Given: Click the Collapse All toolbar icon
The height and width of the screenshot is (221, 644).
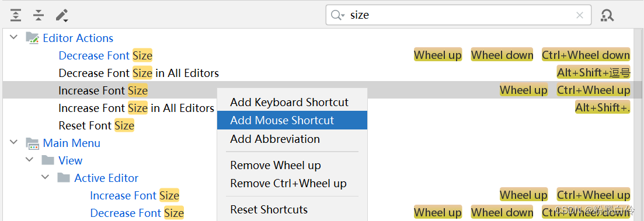Looking at the screenshot, I should tap(39, 15).
